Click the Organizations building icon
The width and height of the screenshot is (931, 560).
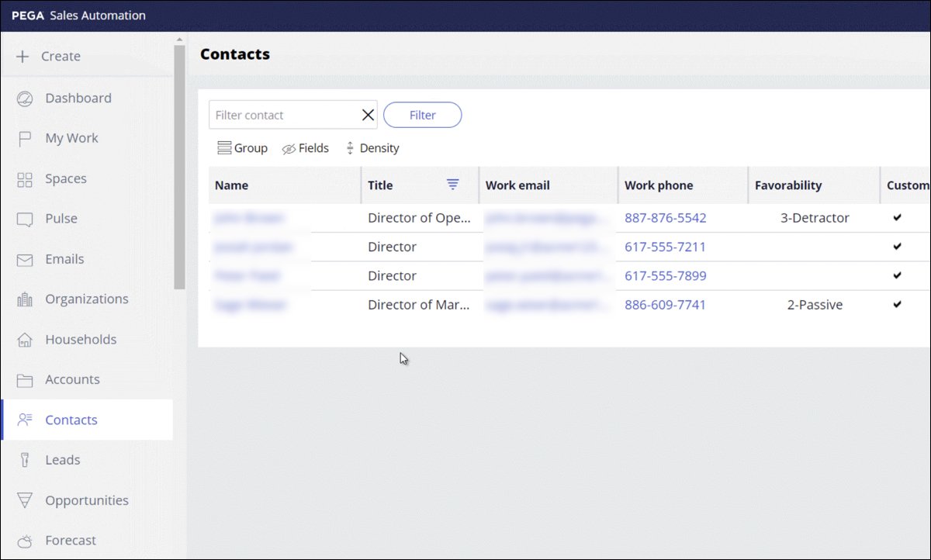25,299
